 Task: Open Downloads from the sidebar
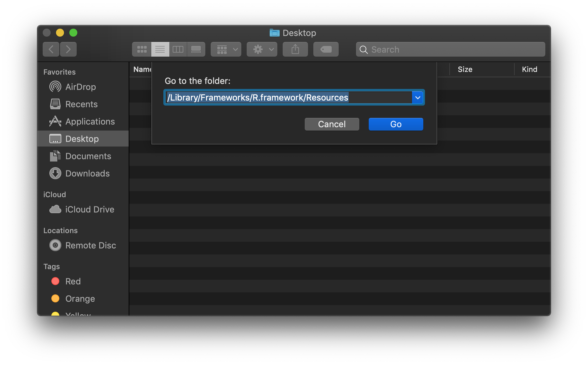[x=87, y=174]
